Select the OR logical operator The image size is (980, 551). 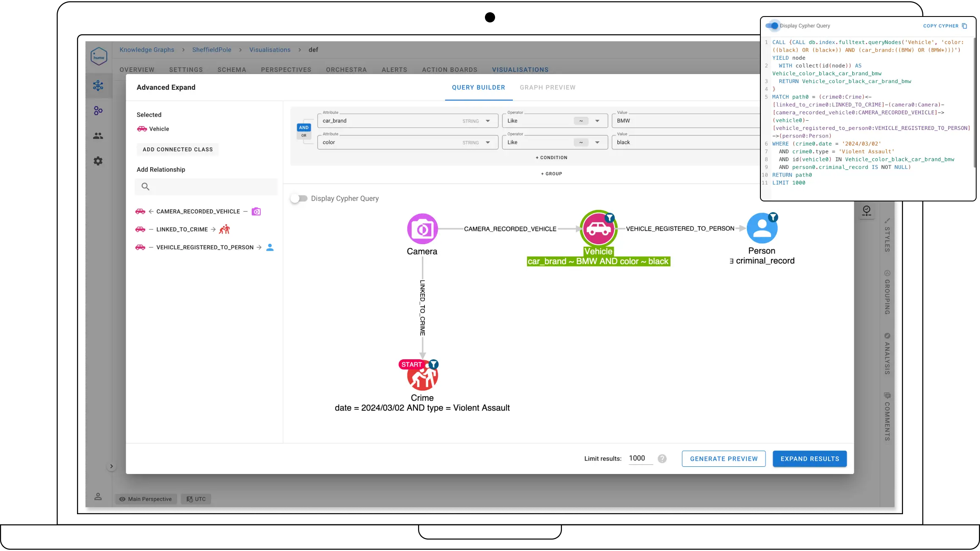click(x=304, y=135)
